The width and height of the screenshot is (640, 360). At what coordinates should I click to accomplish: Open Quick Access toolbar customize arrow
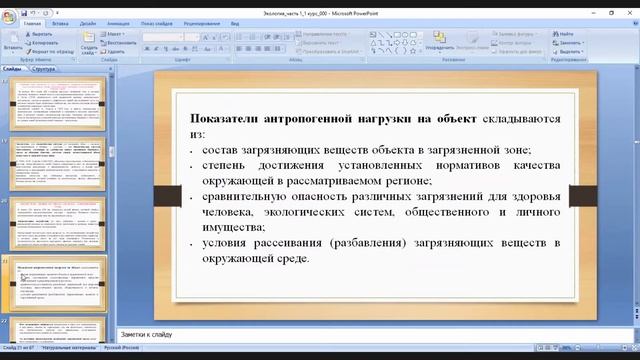[57, 13]
